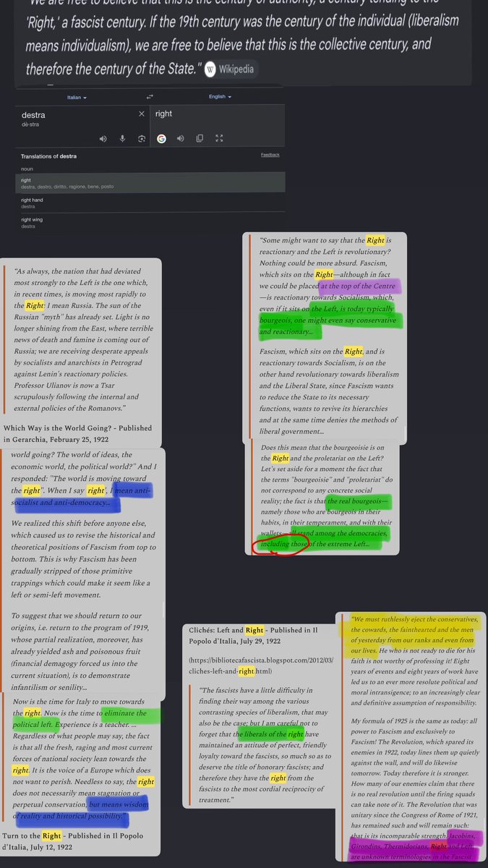Open the handwriting or camera input icon beside the microphone
This screenshot has height=868, width=488.
pyautogui.click(x=142, y=139)
